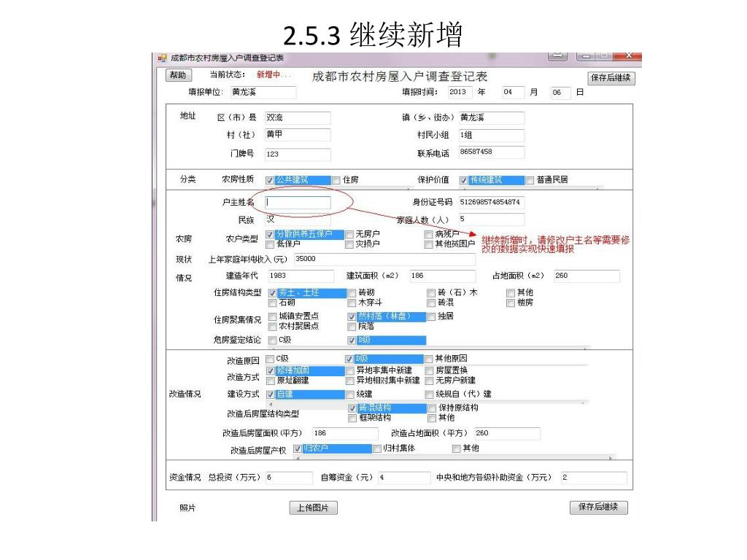
Task: Check the 其他贫困户 checkbox
Action: click(x=429, y=244)
